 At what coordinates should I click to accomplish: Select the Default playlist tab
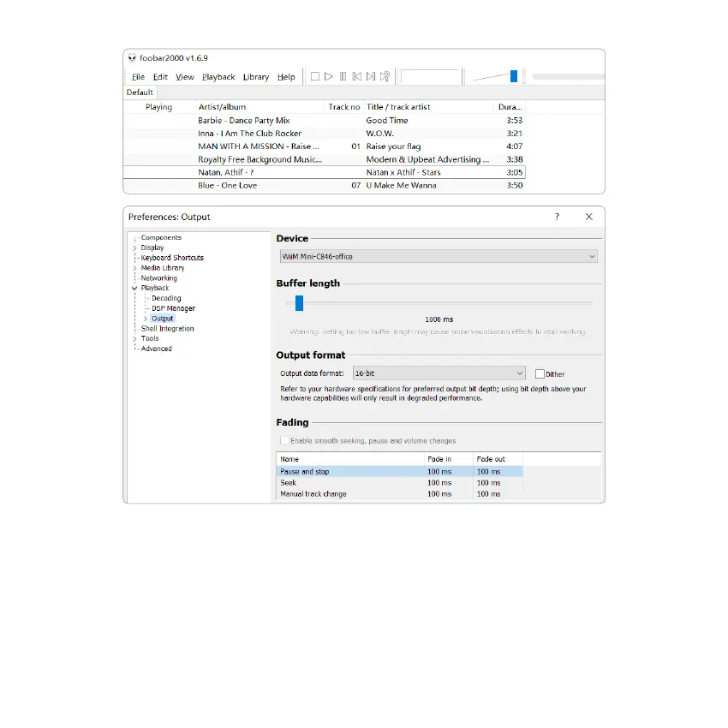coord(140,92)
